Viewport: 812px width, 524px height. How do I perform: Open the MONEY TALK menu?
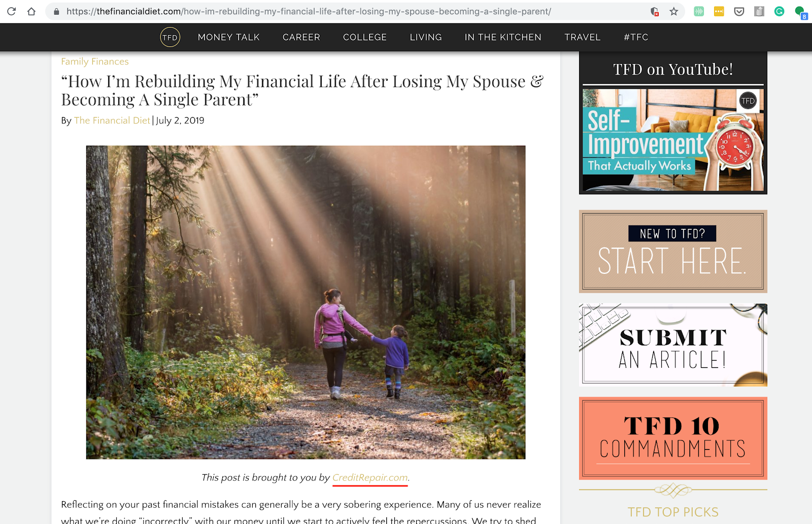[229, 37]
